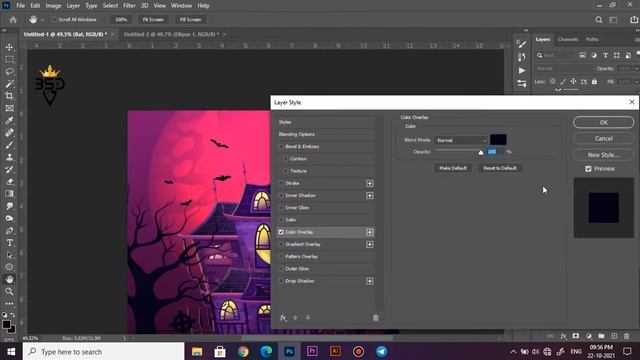The height and width of the screenshot is (360, 640).
Task: Click the foreground color swatch
Action: click(x=6, y=324)
